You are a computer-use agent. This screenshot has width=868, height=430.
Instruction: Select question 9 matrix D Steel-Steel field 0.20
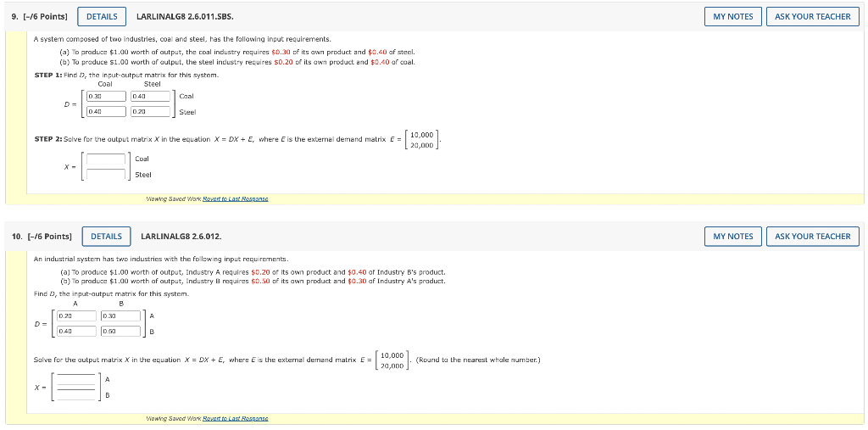151,111
